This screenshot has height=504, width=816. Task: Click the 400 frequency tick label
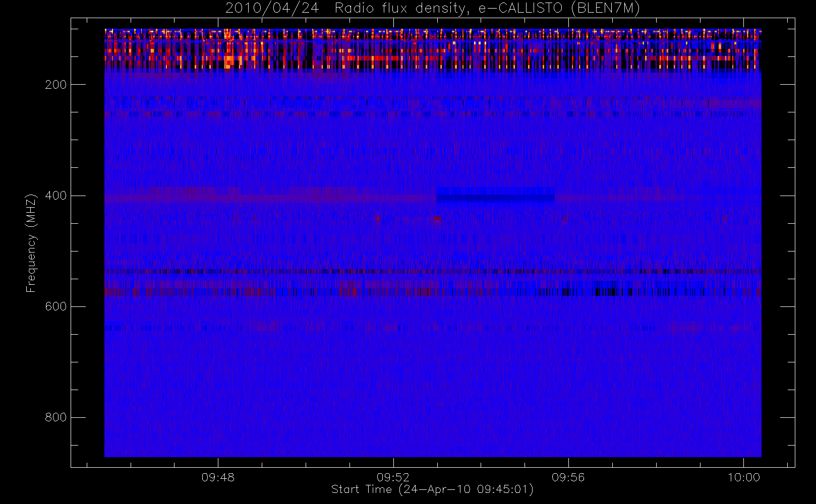56,196
